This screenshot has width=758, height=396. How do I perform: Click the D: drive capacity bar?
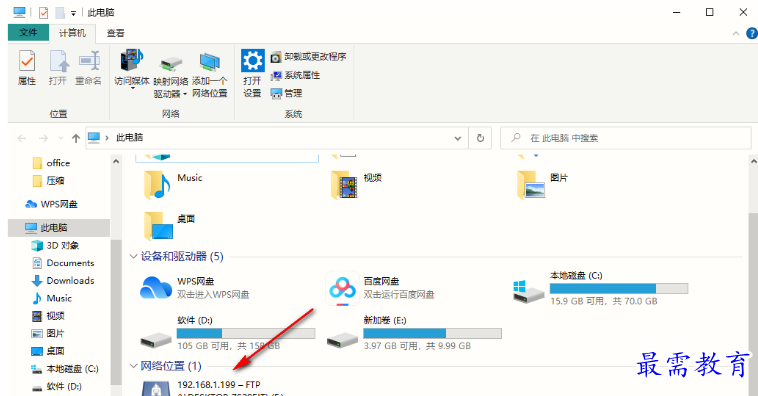click(x=246, y=333)
